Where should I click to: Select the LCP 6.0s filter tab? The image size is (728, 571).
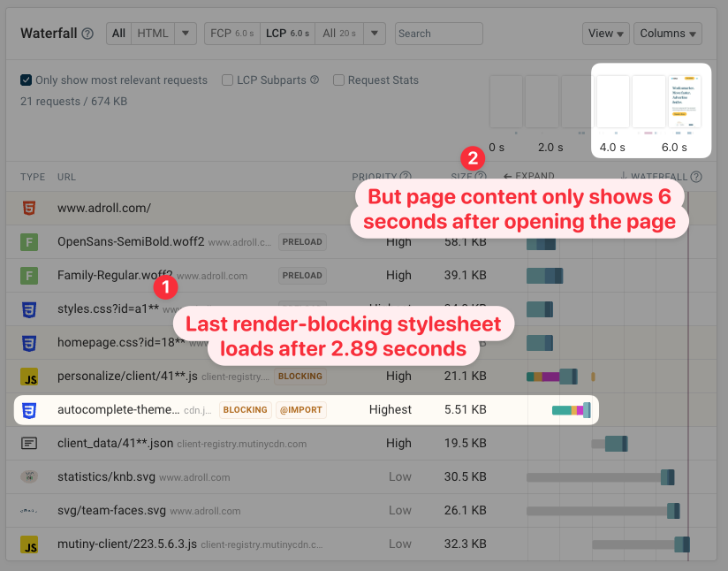pyautogui.click(x=287, y=33)
